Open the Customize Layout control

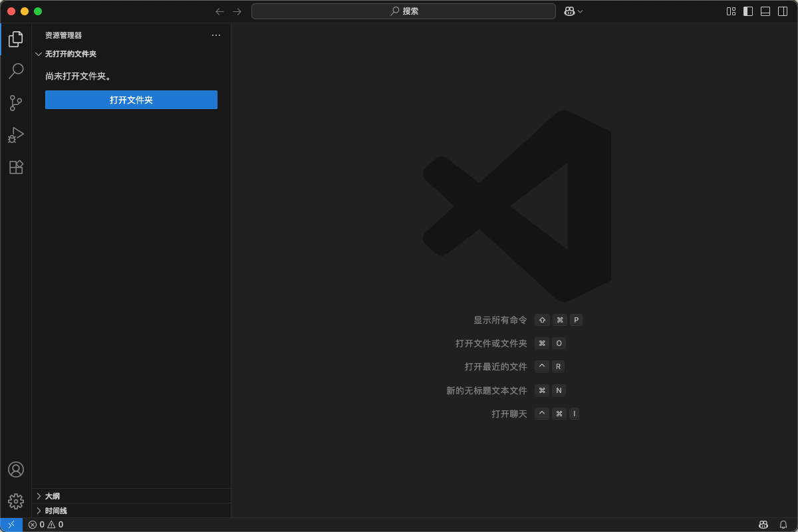[x=731, y=11]
